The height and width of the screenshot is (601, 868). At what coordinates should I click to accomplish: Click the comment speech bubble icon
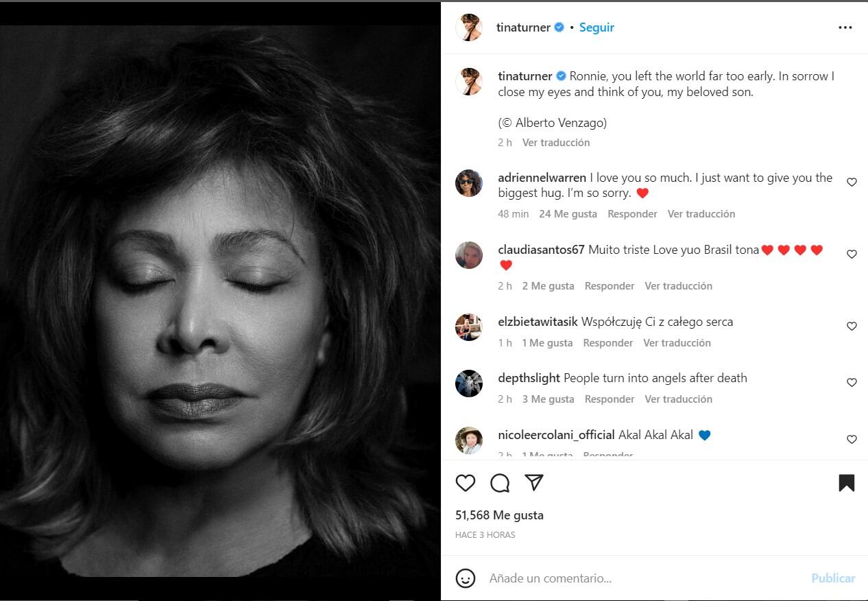click(x=500, y=483)
